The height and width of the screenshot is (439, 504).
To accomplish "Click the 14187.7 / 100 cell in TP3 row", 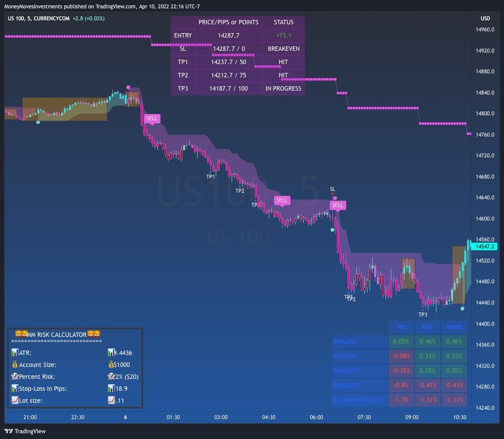I will tap(229, 88).
